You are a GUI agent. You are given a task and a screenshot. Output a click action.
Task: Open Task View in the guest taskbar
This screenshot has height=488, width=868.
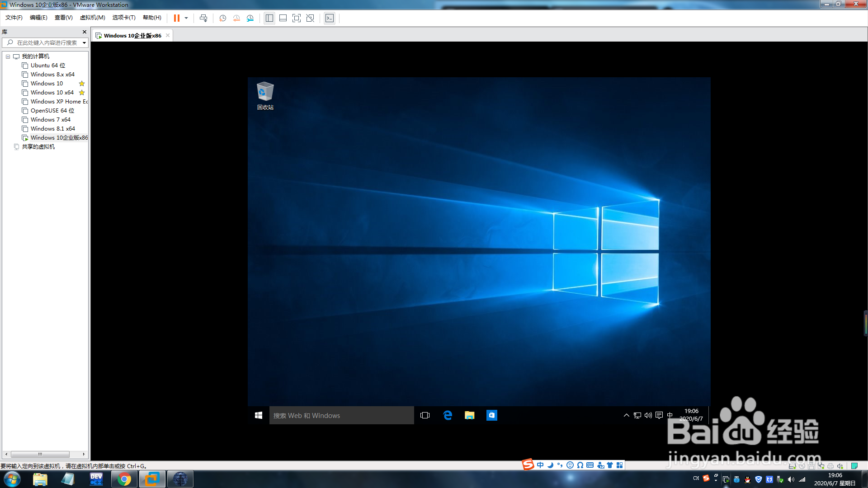tap(425, 415)
